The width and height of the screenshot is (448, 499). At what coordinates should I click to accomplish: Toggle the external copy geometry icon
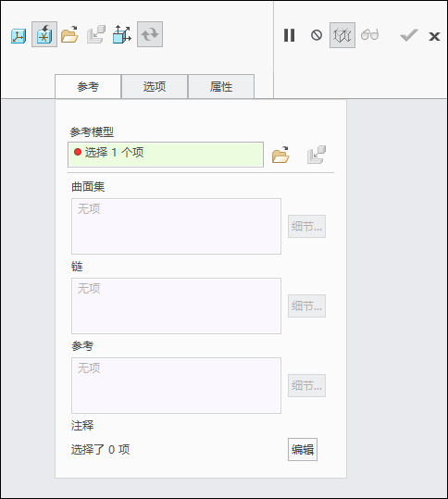44,34
